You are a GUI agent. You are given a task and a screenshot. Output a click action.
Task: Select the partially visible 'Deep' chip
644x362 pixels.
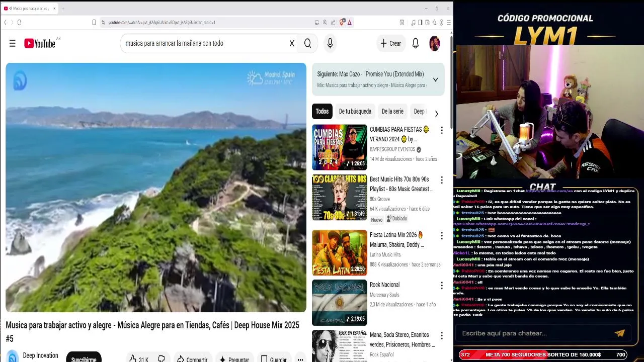[419, 112]
